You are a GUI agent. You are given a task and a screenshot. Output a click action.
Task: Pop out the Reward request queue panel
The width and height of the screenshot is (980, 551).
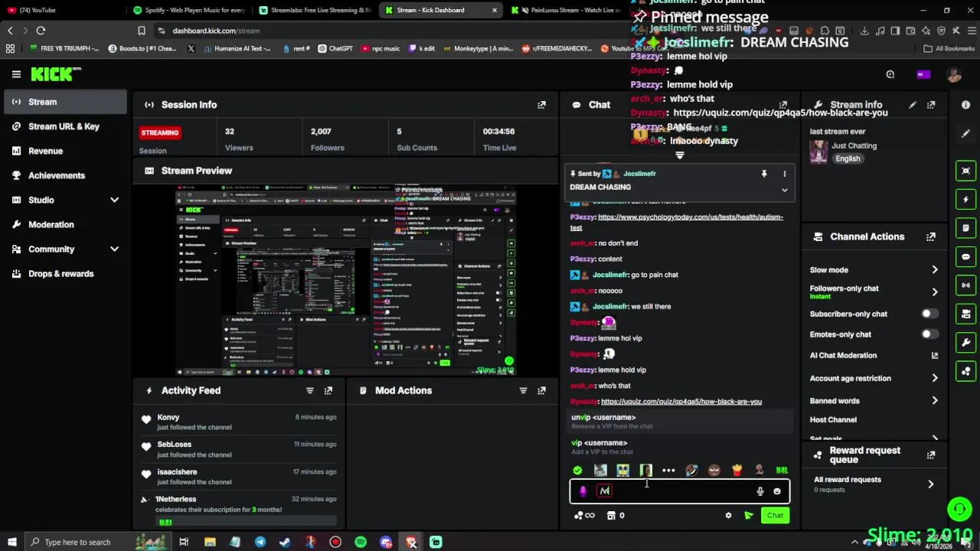pyautogui.click(x=931, y=455)
